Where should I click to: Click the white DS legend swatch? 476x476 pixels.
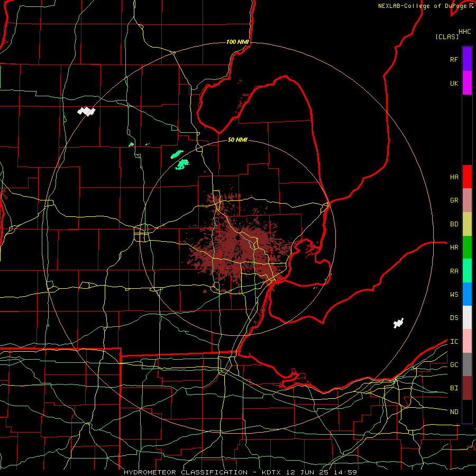pos(467,317)
